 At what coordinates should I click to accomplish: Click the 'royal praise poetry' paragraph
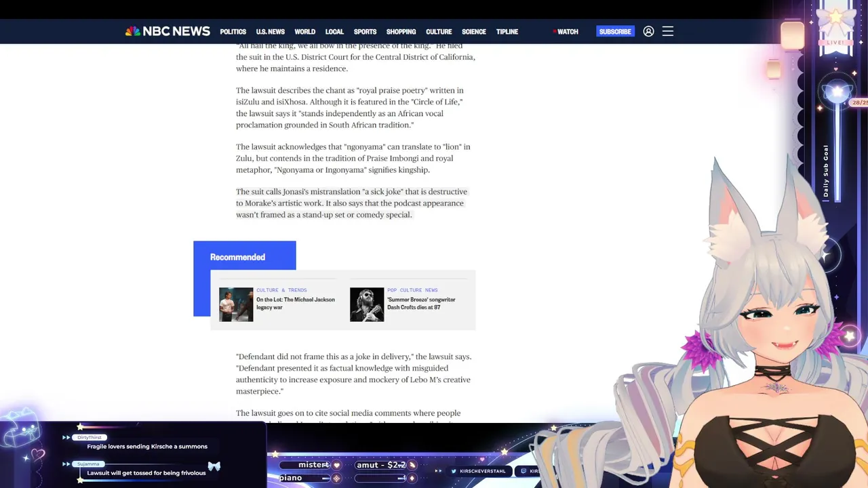point(350,108)
